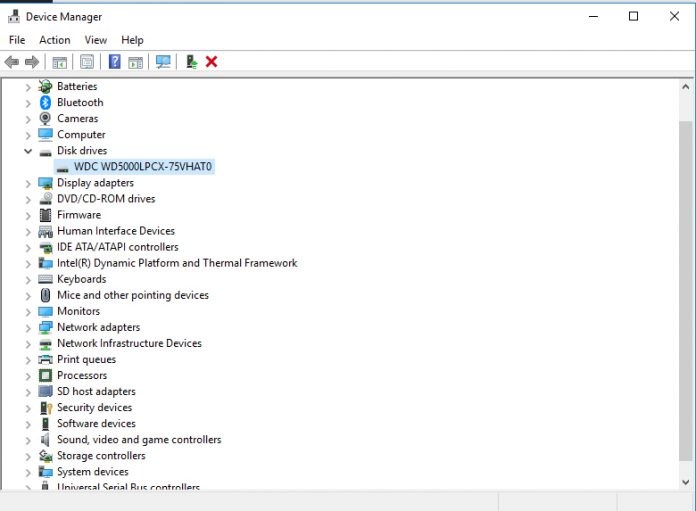Open the Action menu
The image size is (696, 511).
(55, 40)
